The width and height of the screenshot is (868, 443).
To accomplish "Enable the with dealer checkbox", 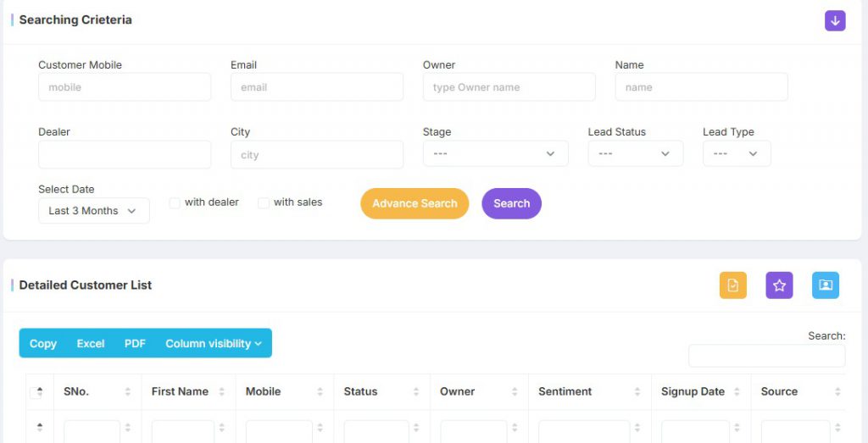I will click(175, 203).
